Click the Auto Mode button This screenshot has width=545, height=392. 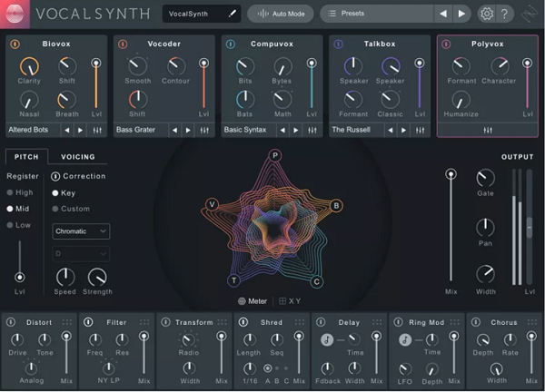pyautogui.click(x=281, y=14)
